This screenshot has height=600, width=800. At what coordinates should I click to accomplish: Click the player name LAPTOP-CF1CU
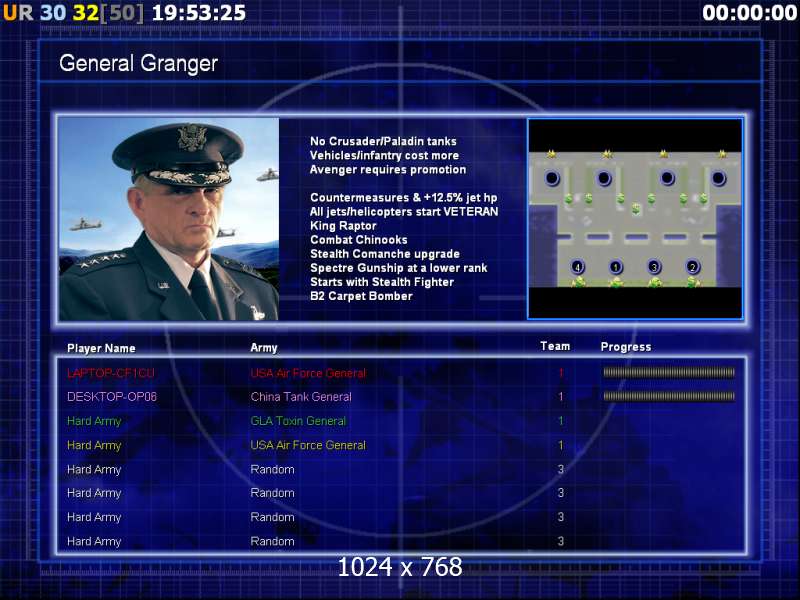pos(110,373)
